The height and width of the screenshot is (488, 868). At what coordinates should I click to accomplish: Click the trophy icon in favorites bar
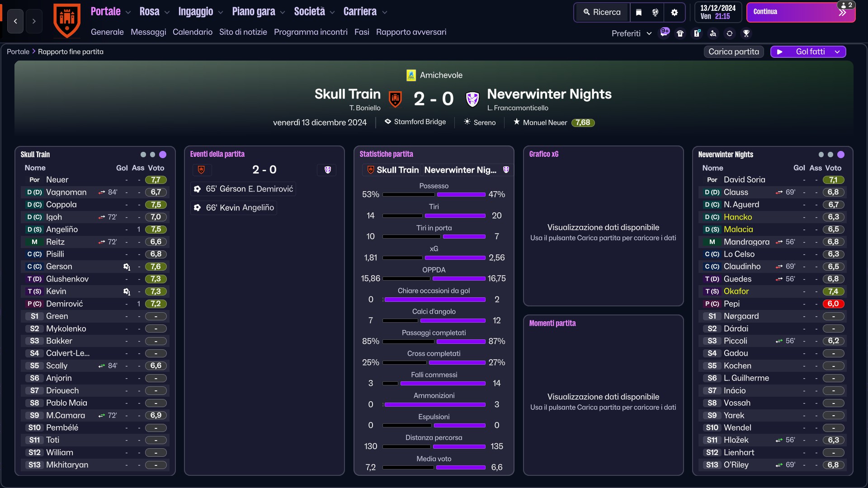(746, 33)
